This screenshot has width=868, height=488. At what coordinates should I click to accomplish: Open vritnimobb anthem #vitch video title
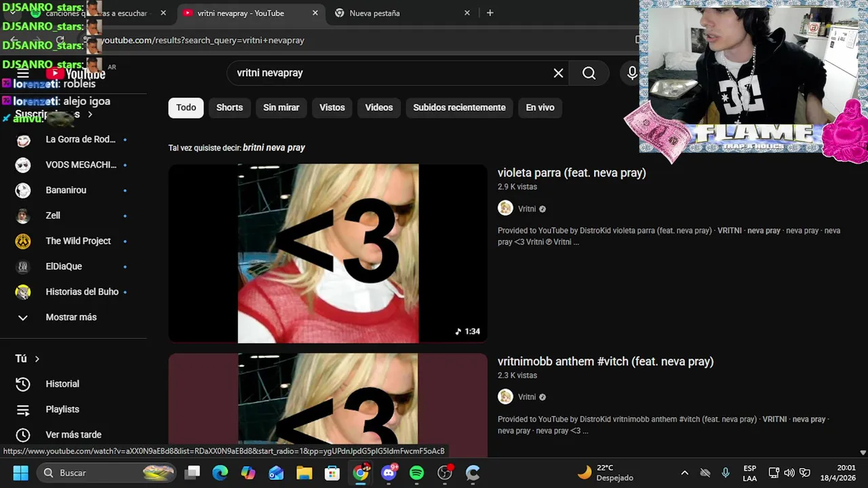click(x=606, y=361)
